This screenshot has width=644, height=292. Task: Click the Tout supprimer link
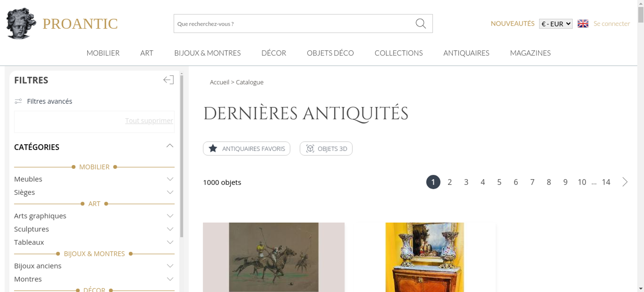pyautogui.click(x=149, y=121)
